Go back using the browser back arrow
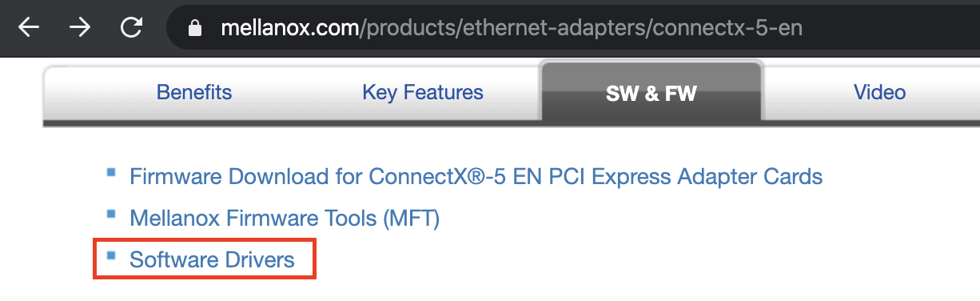The width and height of the screenshot is (980, 301). 29,28
